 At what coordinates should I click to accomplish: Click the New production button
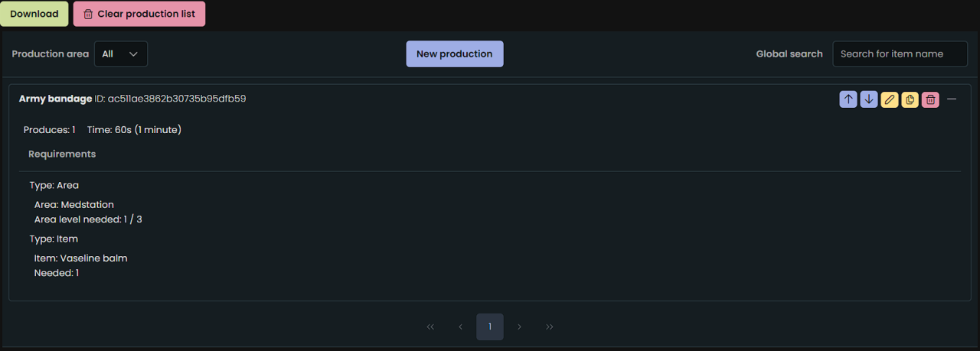(x=455, y=54)
